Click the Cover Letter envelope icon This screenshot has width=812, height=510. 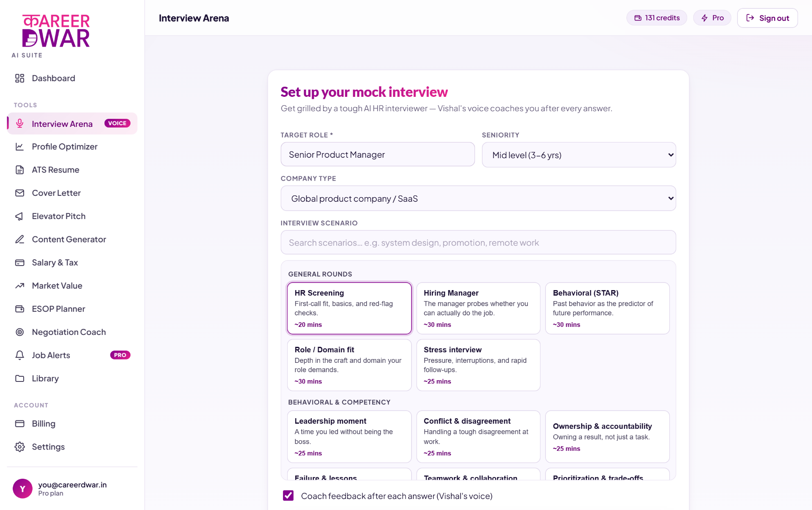pos(20,193)
